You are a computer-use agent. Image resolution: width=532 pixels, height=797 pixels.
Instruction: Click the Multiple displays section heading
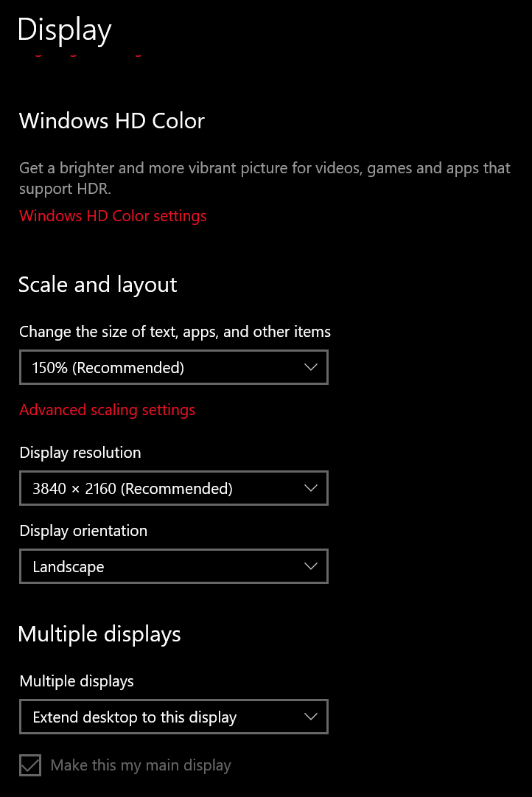pyautogui.click(x=99, y=634)
